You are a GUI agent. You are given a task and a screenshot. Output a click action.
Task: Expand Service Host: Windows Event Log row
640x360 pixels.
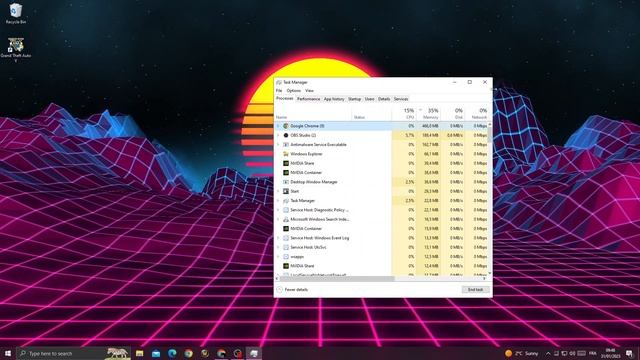(x=278, y=238)
